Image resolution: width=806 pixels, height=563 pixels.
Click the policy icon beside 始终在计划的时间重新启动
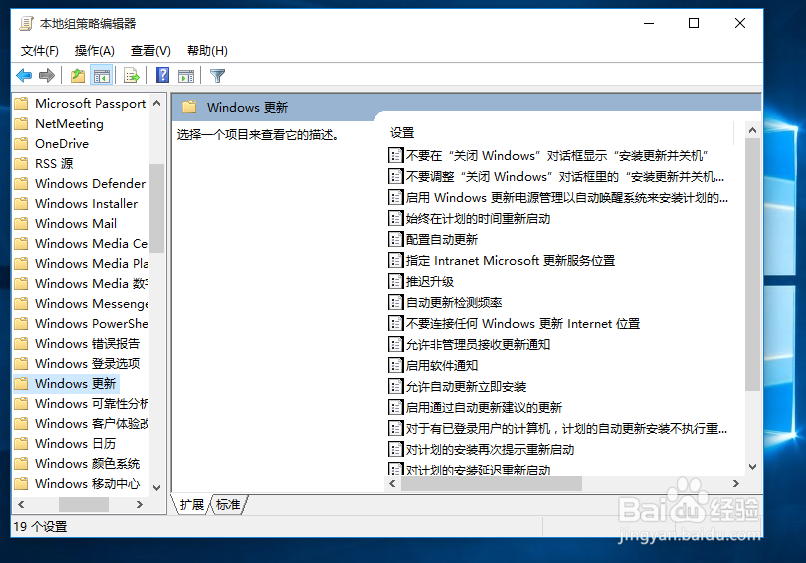pyautogui.click(x=395, y=219)
